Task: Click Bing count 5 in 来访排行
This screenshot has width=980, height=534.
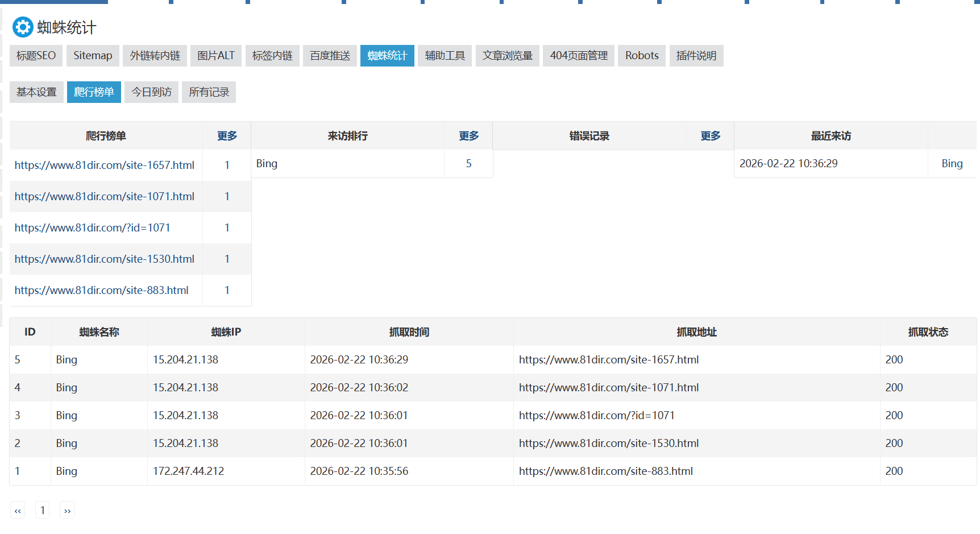Action: (468, 164)
